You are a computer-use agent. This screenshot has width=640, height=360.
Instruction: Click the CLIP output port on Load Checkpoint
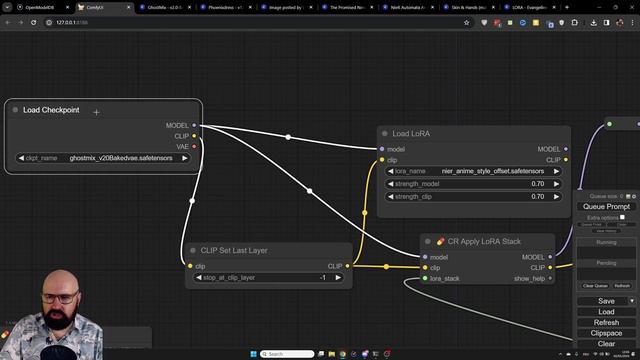pyautogui.click(x=194, y=136)
